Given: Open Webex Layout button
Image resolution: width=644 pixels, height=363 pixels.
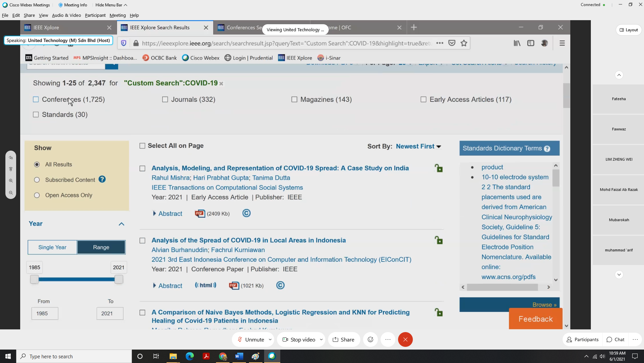Looking at the screenshot, I should click(629, 30).
